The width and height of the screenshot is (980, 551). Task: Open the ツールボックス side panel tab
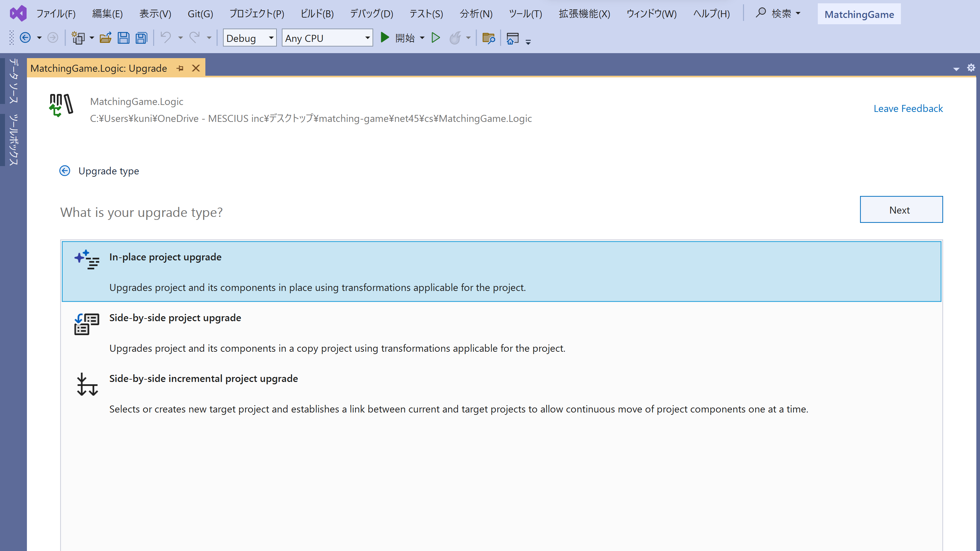pyautogui.click(x=13, y=139)
